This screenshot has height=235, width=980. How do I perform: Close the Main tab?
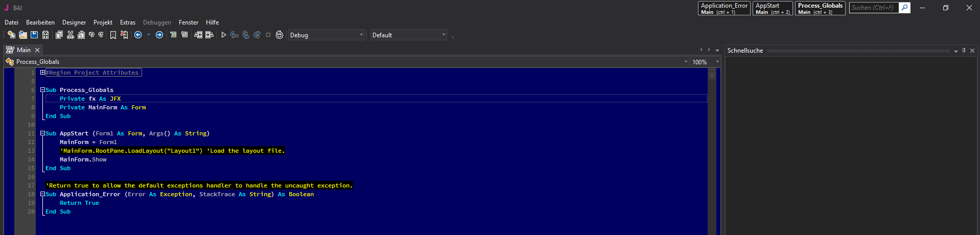(37, 50)
